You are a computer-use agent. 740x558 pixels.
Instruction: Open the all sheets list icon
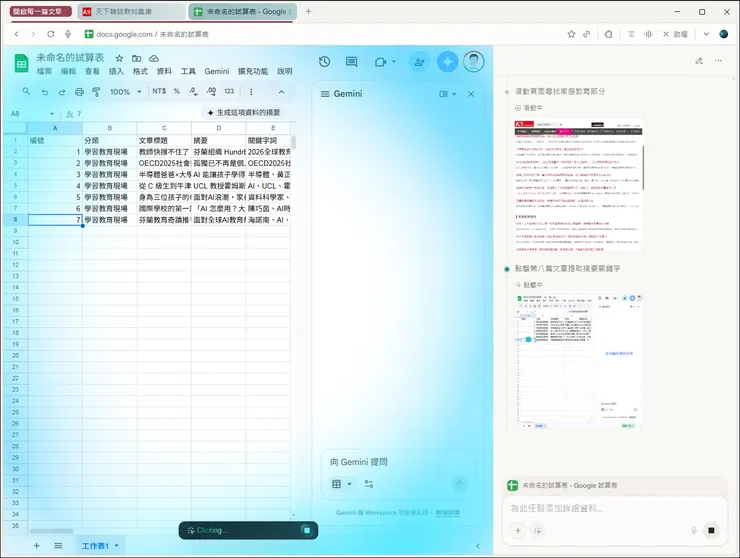pos(58,546)
